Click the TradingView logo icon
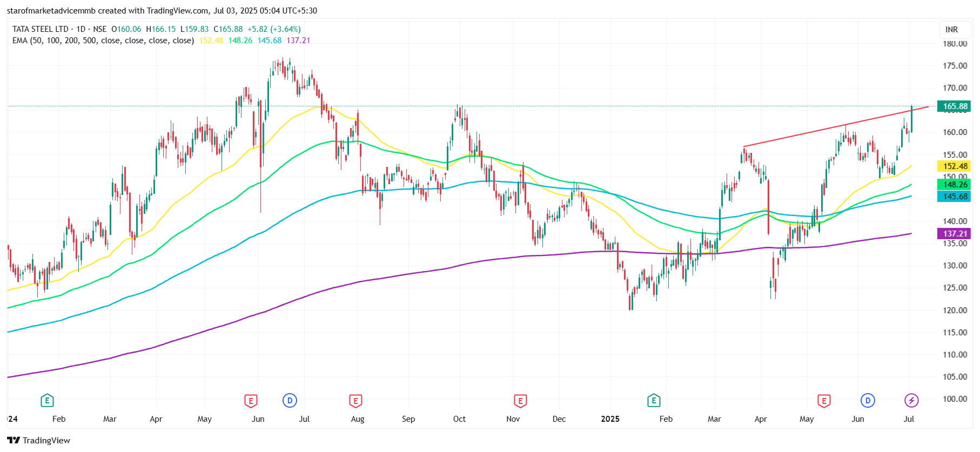Viewport: 980px width, 452px height. (14, 440)
